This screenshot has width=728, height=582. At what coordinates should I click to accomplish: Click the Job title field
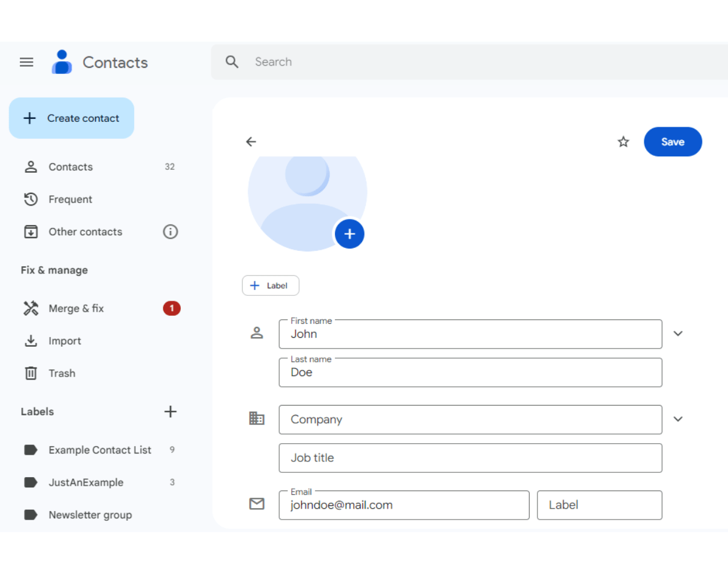click(x=470, y=458)
